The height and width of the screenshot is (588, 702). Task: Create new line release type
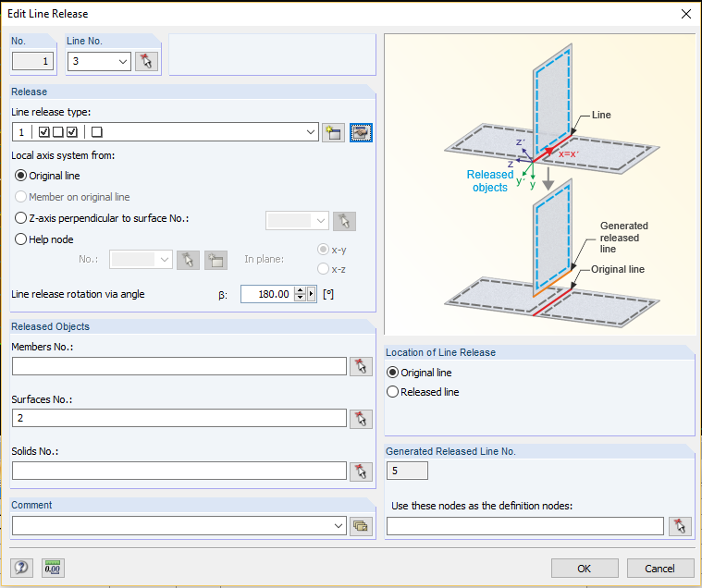coord(333,132)
